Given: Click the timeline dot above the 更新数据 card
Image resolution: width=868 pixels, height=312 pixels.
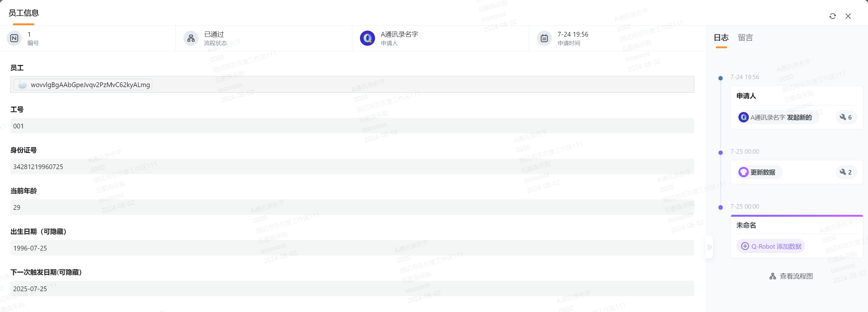Looking at the screenshot, I should click(720, 152).
